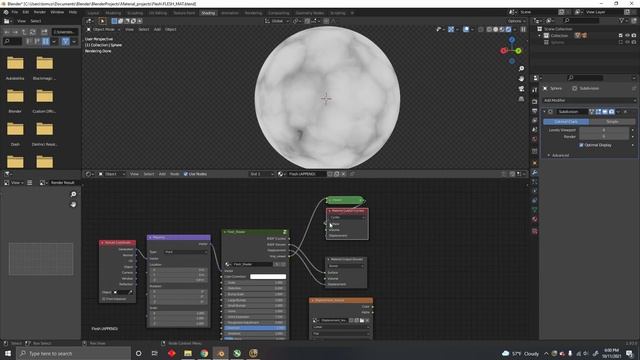Toggle Subdivision modifier render camera icon
Screen dimensions: 640x360
tap(611, 111)
